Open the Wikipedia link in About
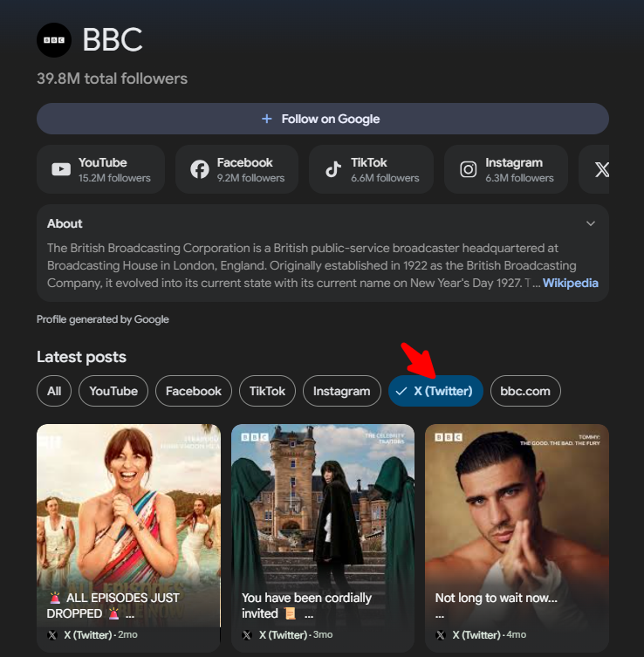This screenshot has height=657, width=644. pos(571,283)
